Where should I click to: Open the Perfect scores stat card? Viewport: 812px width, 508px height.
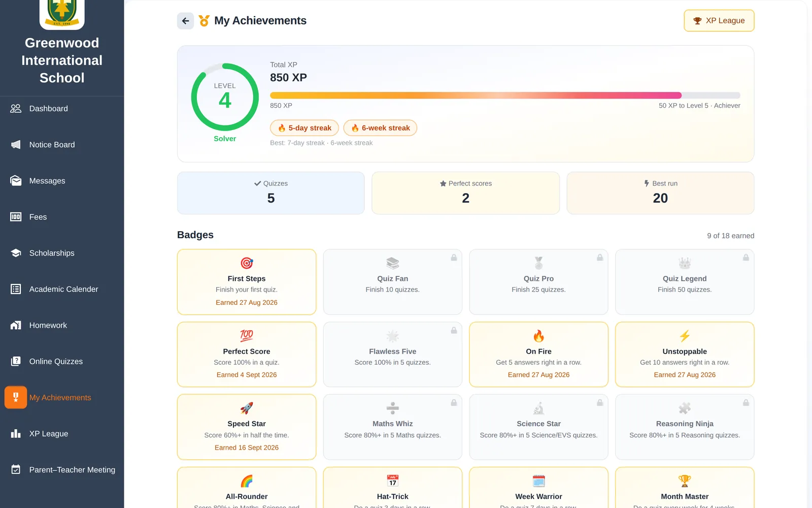click(x=466, y=193)
